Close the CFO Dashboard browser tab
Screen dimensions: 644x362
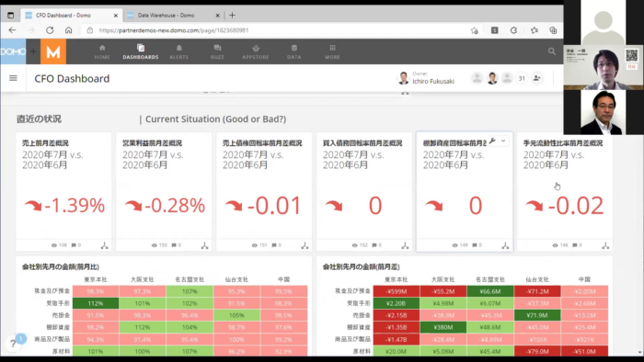point(115,16)
